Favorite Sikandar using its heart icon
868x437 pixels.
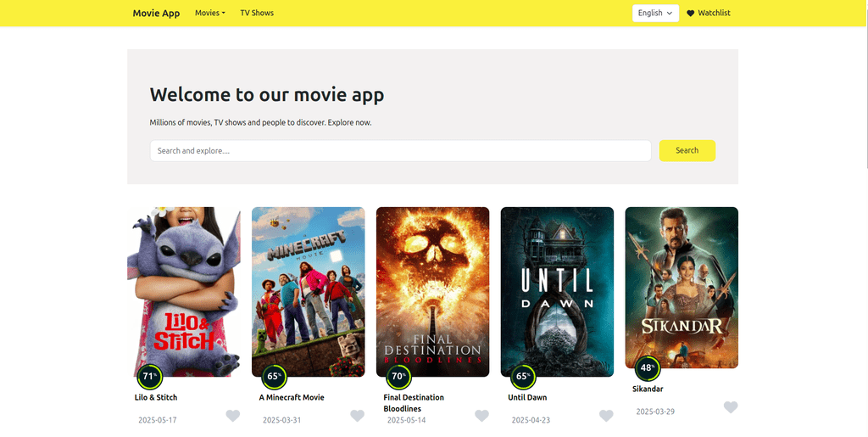[x=731, y=407]
